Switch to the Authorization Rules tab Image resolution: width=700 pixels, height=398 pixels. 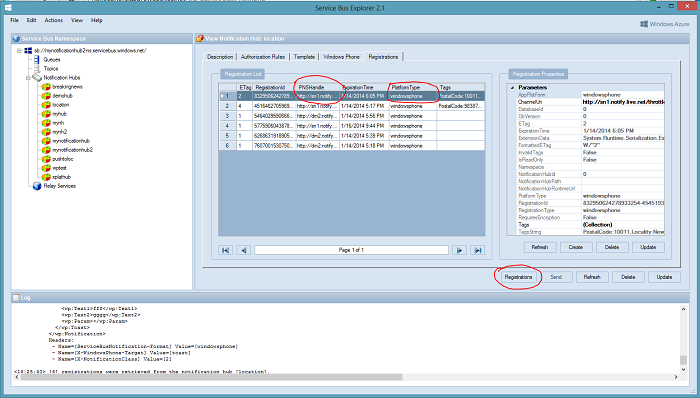262,57
